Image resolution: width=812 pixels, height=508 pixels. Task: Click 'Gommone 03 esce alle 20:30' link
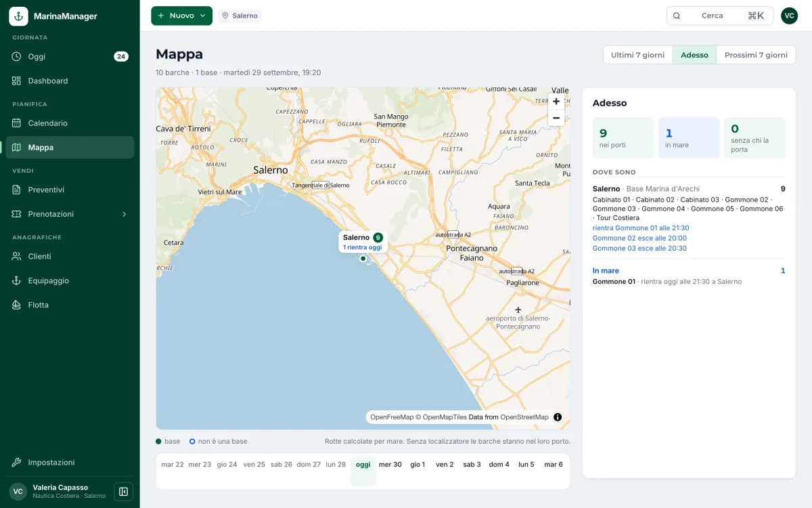639,249
